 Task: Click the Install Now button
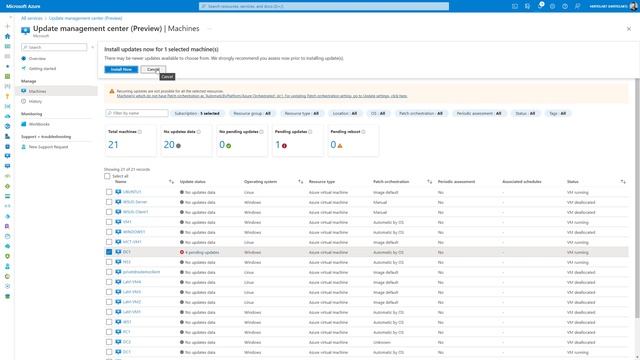click(x=121, y=69)
